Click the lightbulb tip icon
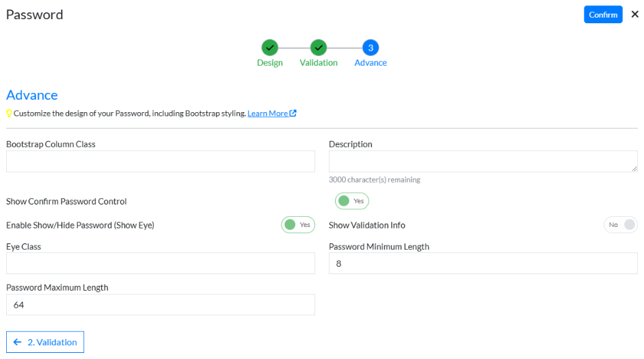 tap(10, 114)
